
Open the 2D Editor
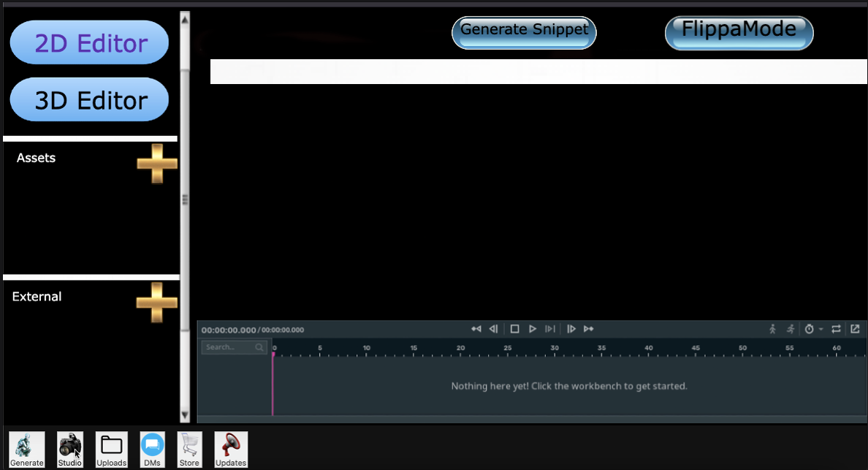click(89, 42)
